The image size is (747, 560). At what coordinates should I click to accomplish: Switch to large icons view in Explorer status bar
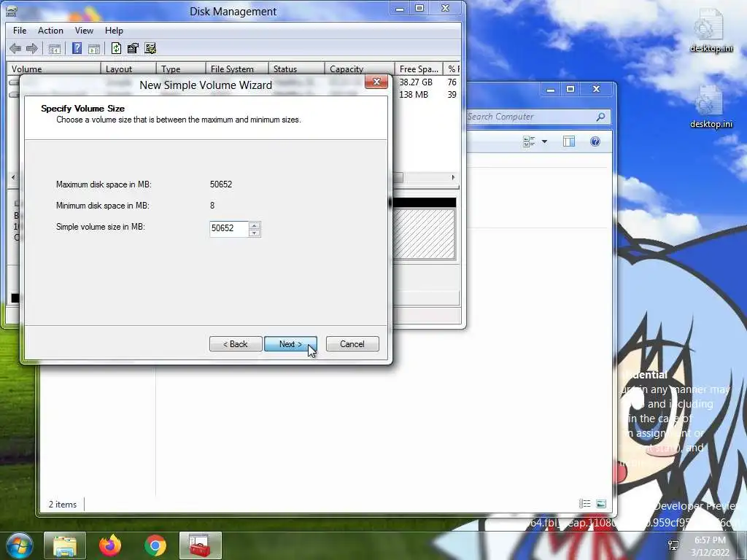601,504
